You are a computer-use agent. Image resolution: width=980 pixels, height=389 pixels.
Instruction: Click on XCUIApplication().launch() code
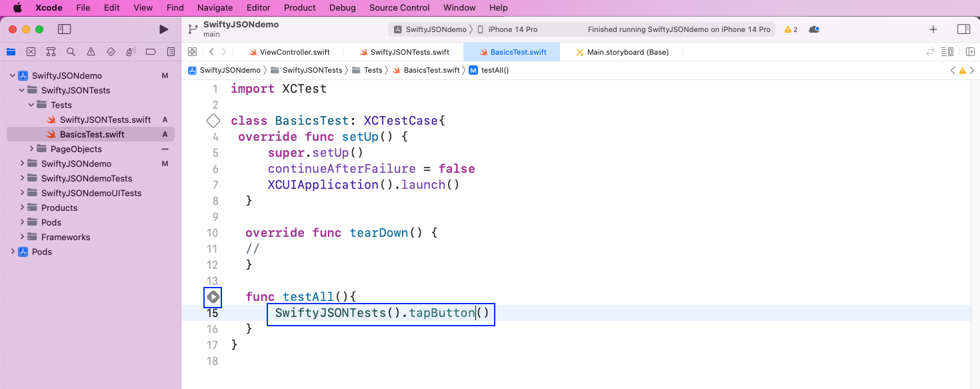coord(364,185)
